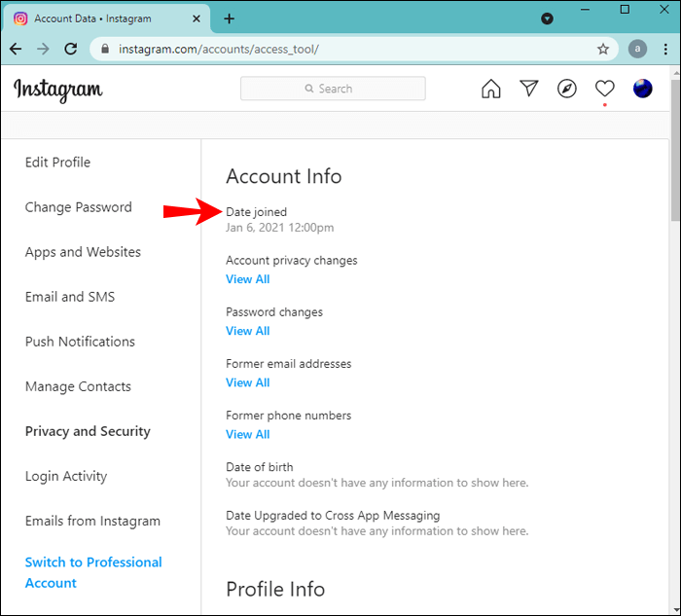Click the Instagram home icon
The image size is (681, 616).
point(490,89)
